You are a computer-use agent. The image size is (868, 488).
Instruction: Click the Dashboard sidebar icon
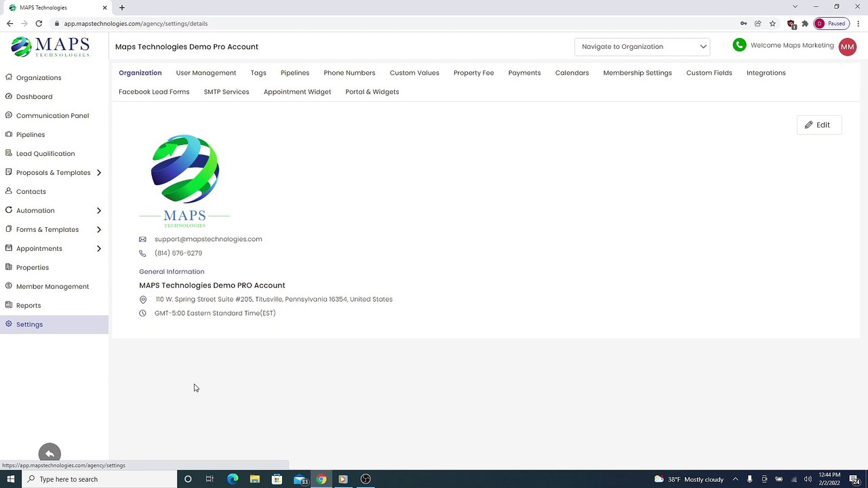pos(9,96)
